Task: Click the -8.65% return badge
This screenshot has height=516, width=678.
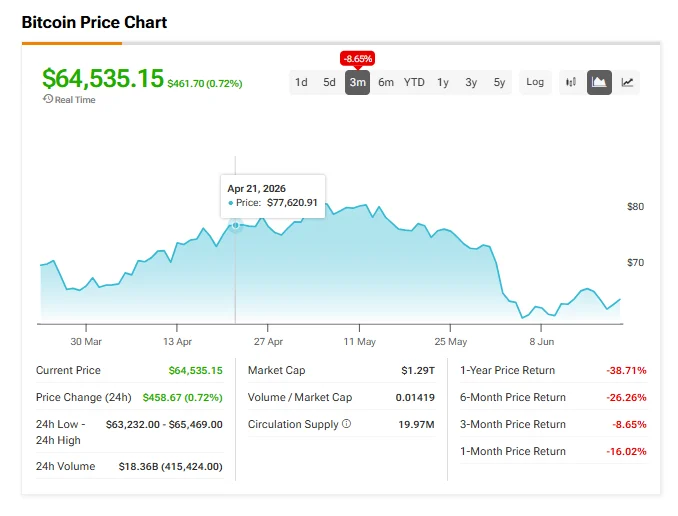Action: click(x=358, y=58)
